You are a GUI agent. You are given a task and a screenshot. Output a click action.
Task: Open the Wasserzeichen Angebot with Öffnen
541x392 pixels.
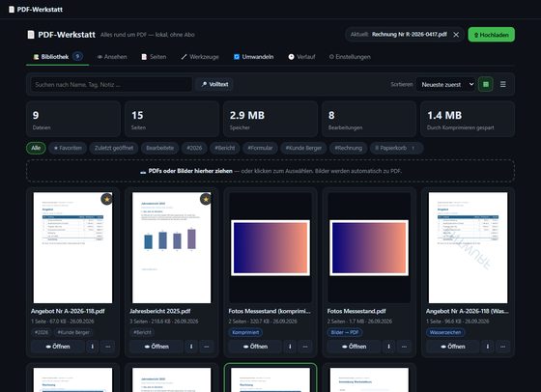tap(453, 347)
